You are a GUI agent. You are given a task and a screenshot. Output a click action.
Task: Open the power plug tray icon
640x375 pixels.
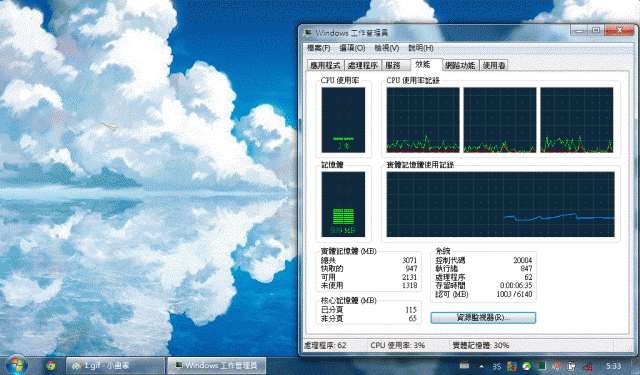coord(572,366)
